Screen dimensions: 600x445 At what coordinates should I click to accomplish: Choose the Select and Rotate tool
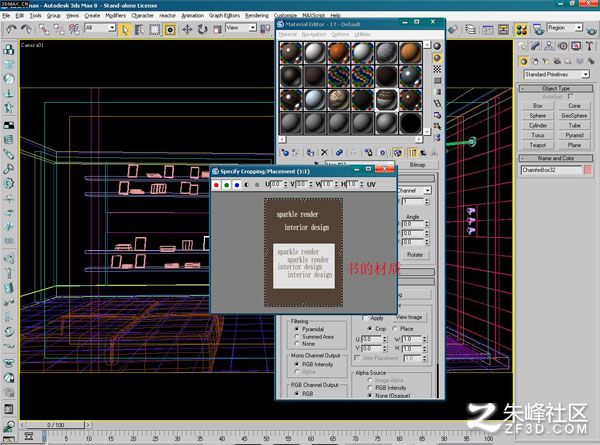[x=202, y=29]
